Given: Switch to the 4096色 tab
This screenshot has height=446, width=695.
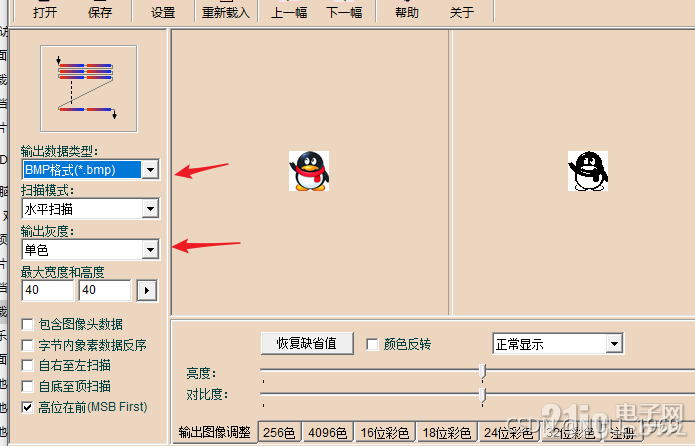Looking at the screenshot, I should click(x=328, y=433).
